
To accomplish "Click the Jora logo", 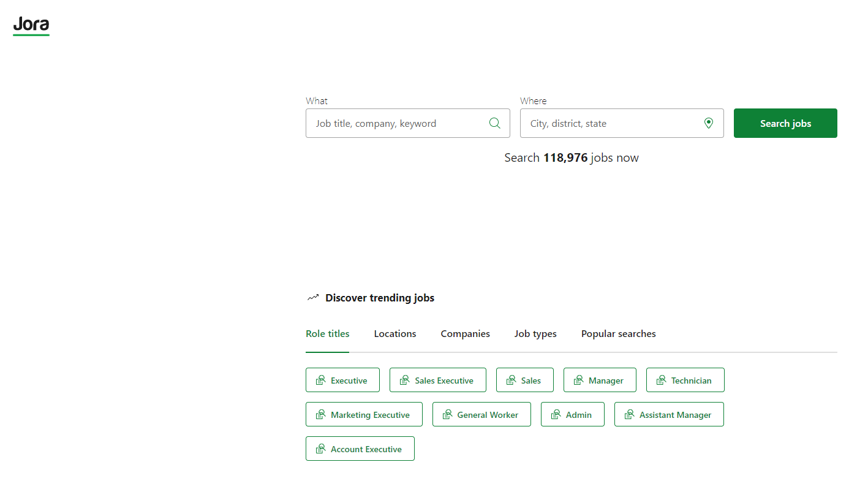I will [31, 26].
